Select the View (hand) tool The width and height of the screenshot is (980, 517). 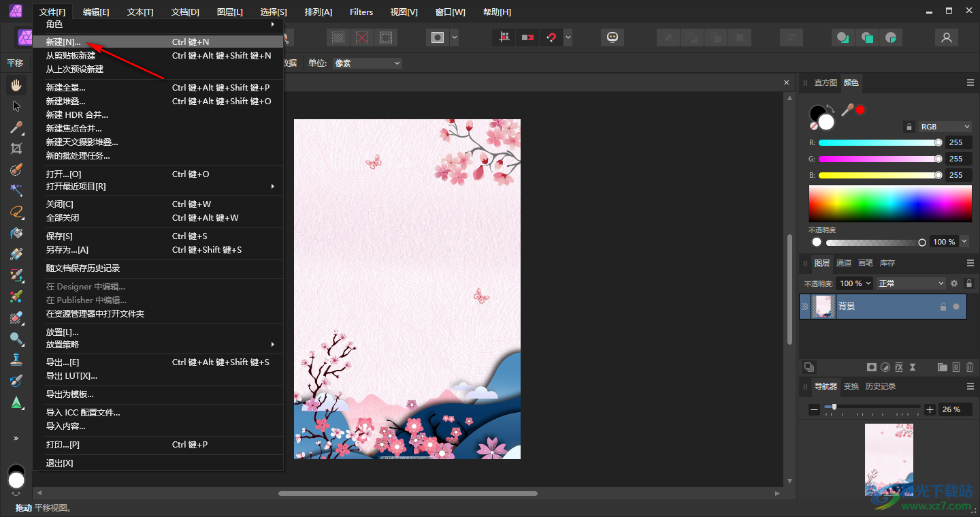tap(16, 85)
